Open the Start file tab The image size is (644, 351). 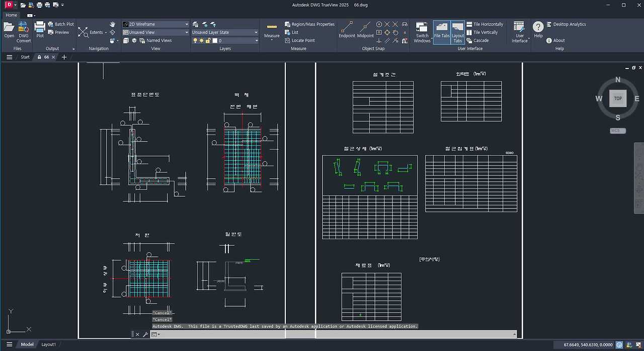[25, 57]
